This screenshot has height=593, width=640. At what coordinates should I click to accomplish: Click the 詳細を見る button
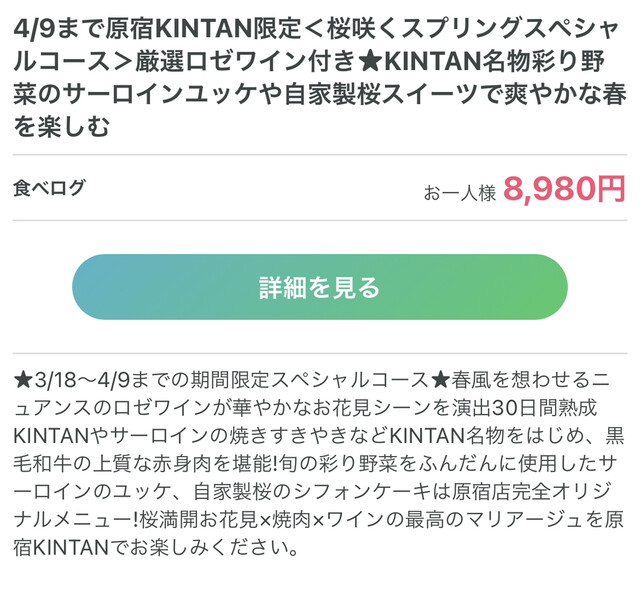[x=319, y=288]
